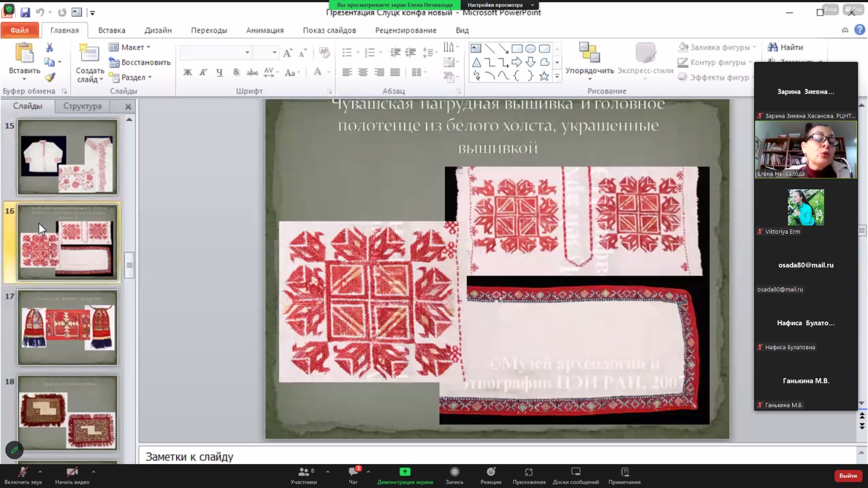This screenshot has width=868, height=488.
Task: Switch to the Review (Рецензирование) tab
Action: (406, 30)
